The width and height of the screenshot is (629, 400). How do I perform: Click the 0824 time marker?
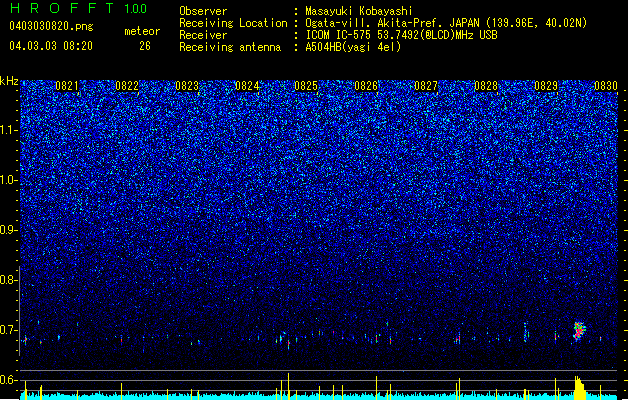pos(247,86)
